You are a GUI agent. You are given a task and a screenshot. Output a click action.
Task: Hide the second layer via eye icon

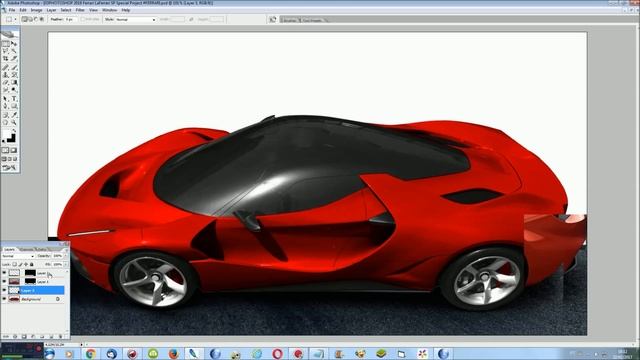4,281
